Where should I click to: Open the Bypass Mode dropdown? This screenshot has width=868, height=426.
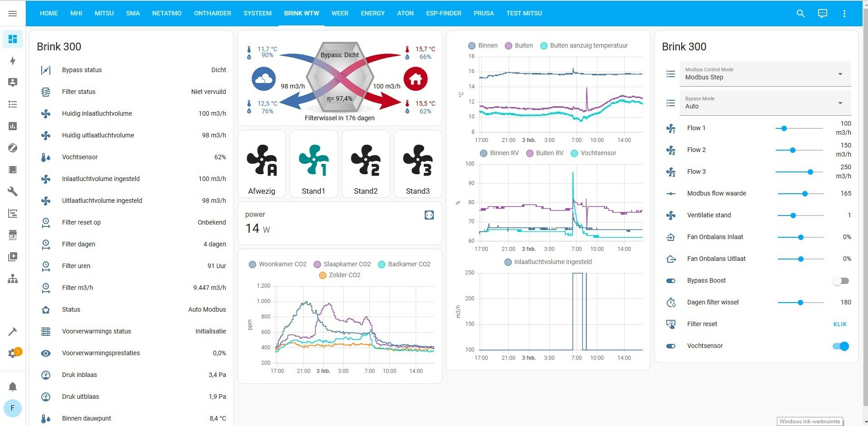(765, 103)
